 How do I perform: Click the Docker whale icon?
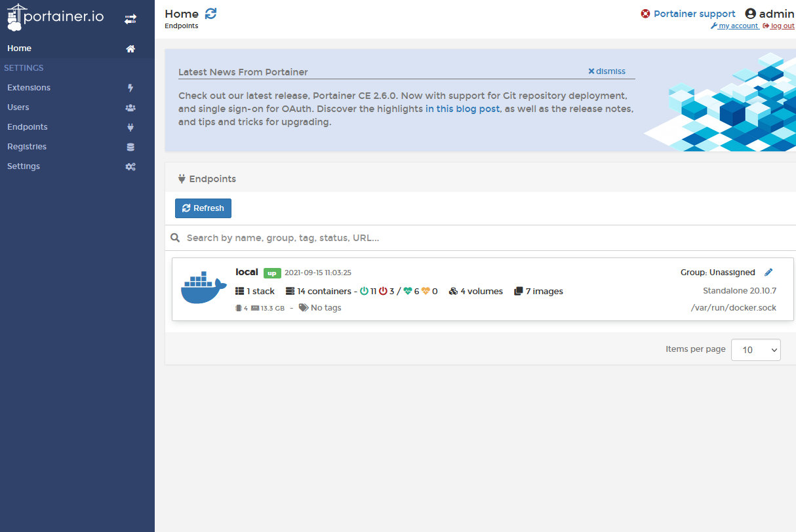point(203,288)
